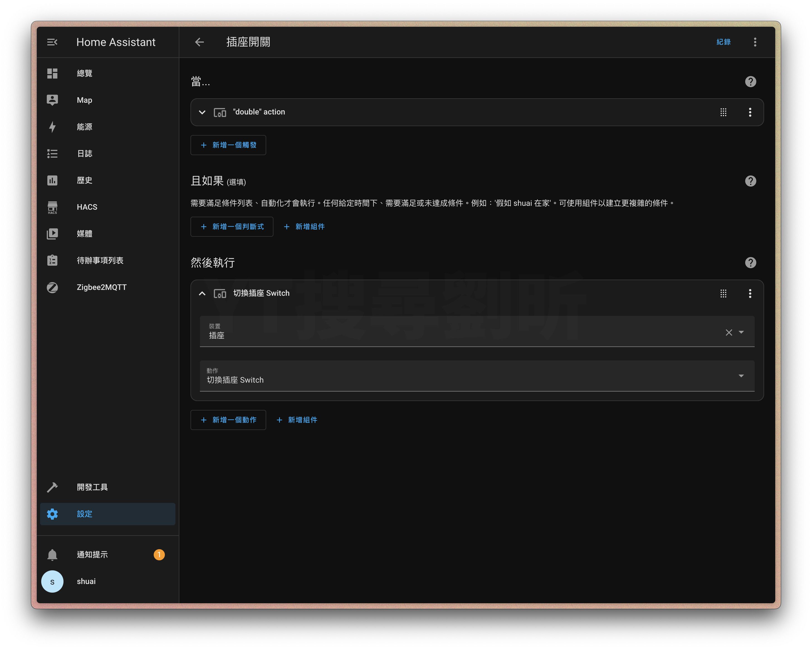Click the 設定 gear icon
Screen dimensions: 812x650
pyautogui.click(x=52, y=514)
